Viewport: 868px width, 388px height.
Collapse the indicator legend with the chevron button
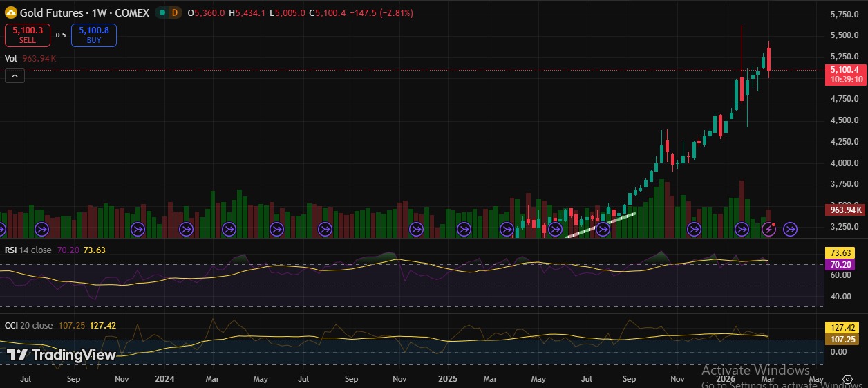pyautogui.click(x=15, y=76)
